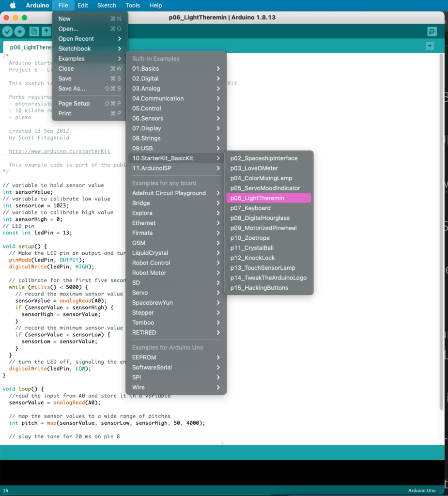Expand the 07.Display examples submenu
The height and width of the screenshot is (496, 448).
[x=176, y=128]
